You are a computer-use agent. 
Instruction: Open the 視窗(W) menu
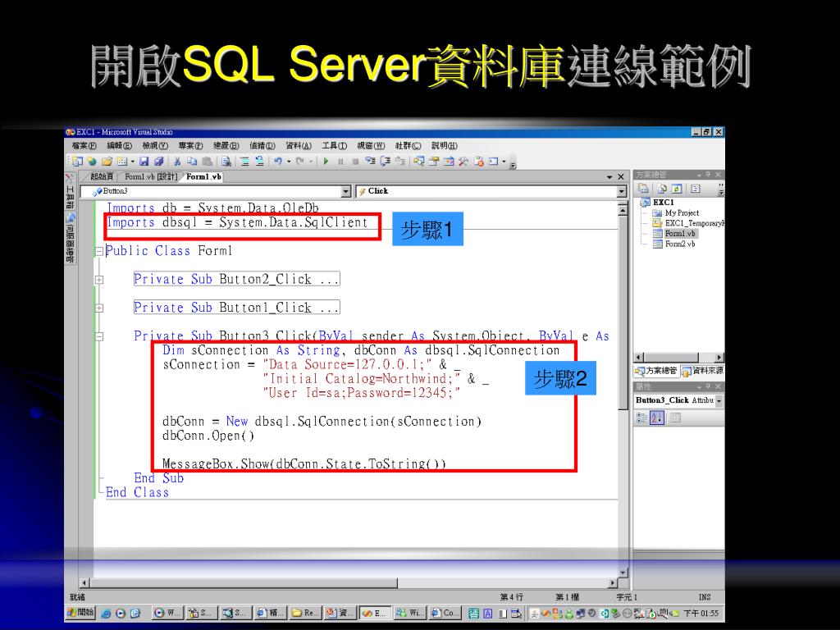pos(372,146)
